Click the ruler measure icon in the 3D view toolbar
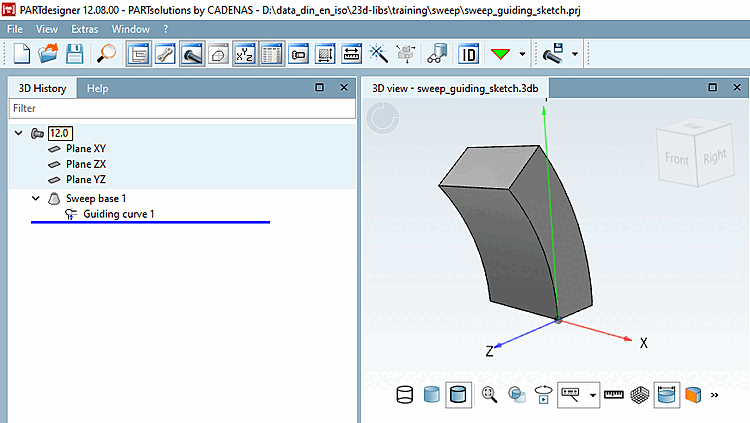 pyautogui.click(x=614, y=395)
